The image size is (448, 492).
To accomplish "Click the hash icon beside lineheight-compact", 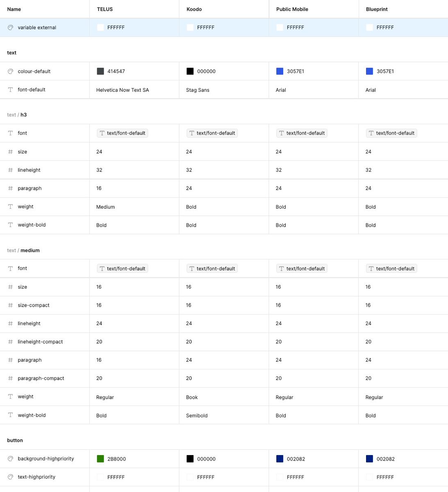I will point(11,342).
